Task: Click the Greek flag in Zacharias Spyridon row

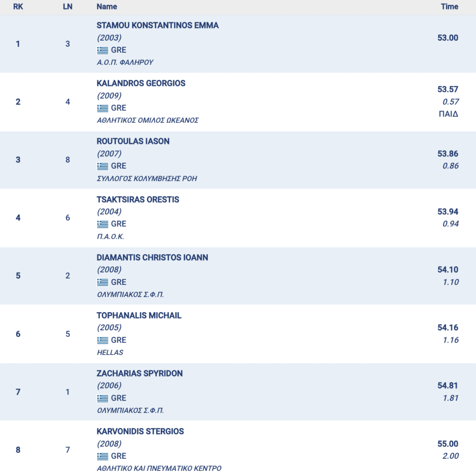Action: tap(102, 398)
